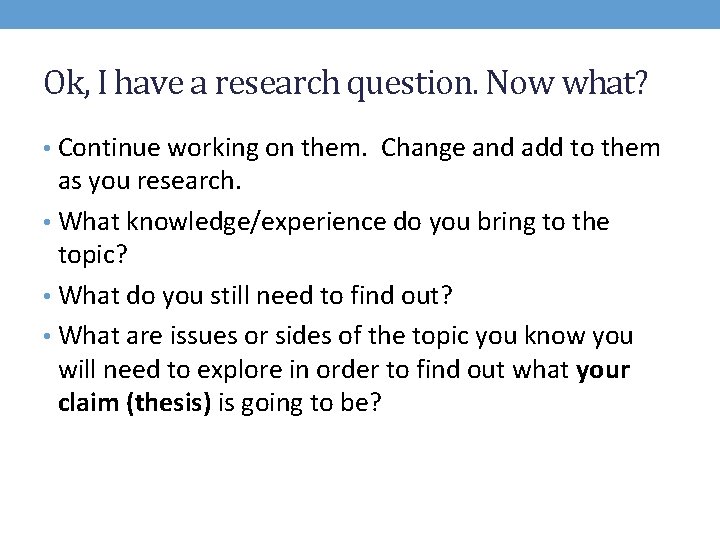
Task: Click 'Now what?' in the title
Action: [567, 83]
